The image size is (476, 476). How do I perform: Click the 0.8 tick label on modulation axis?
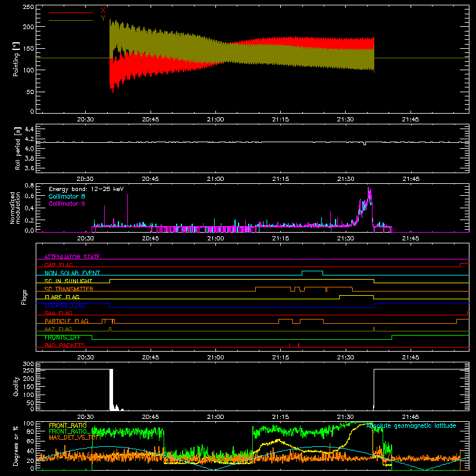(29, 185)
